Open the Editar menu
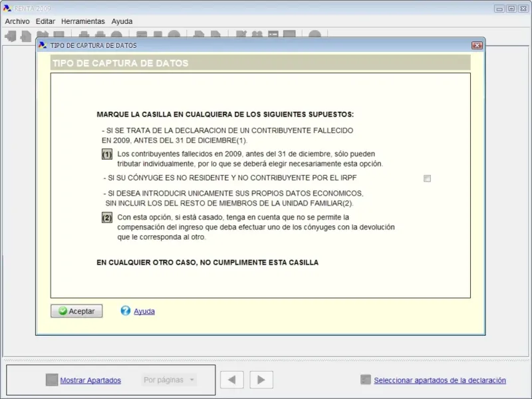532x399 pixels. tap(45, 21)
